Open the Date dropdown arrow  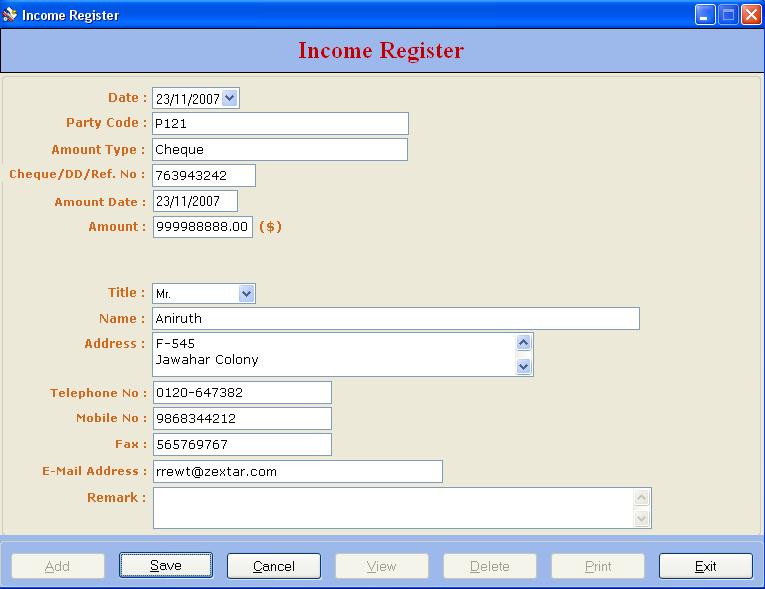(230, 98)
